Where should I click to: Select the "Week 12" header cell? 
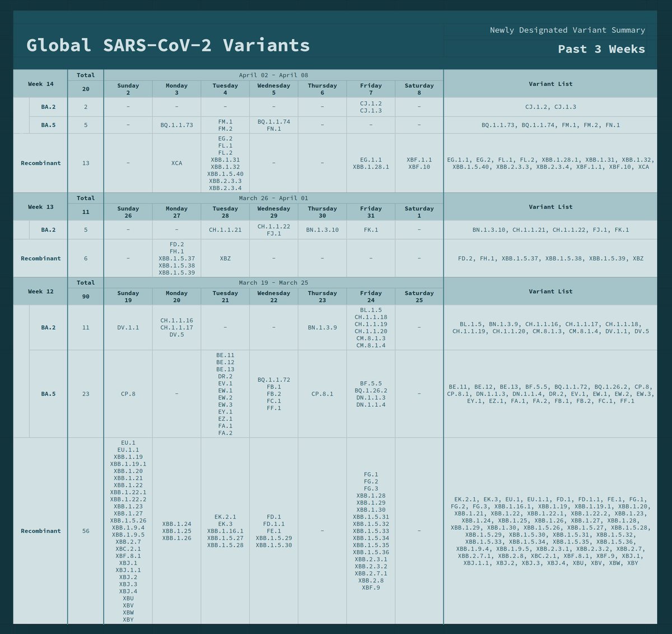tap(41, 292)
